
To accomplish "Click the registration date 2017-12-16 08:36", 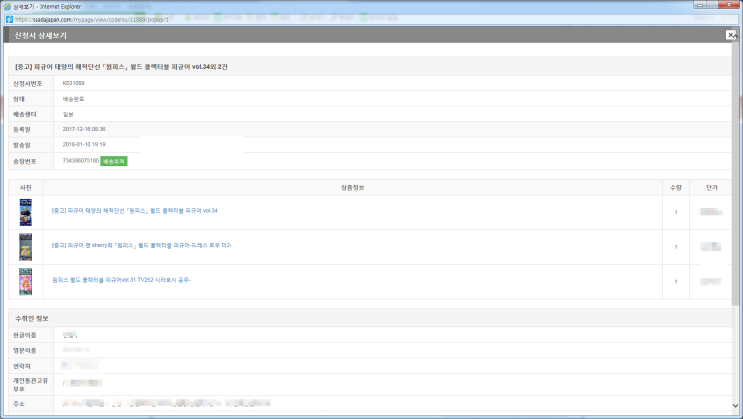I will 84,129.
